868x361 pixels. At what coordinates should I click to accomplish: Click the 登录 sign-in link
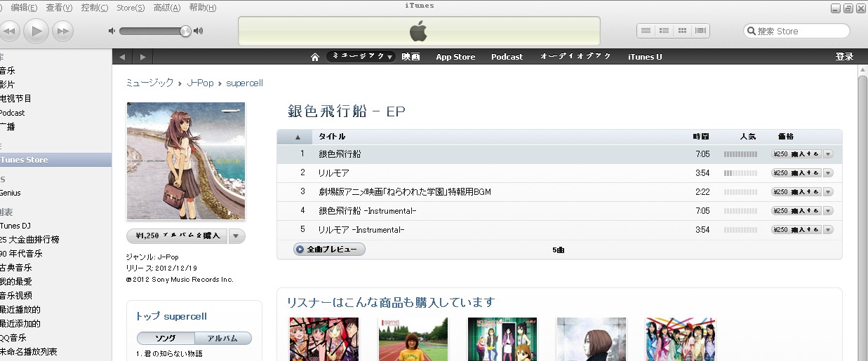844,57
